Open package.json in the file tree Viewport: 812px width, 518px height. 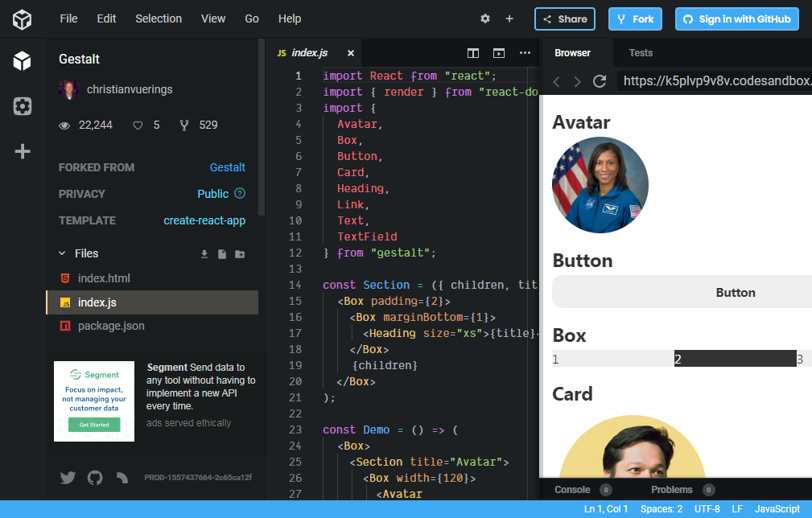pos(152,326)
